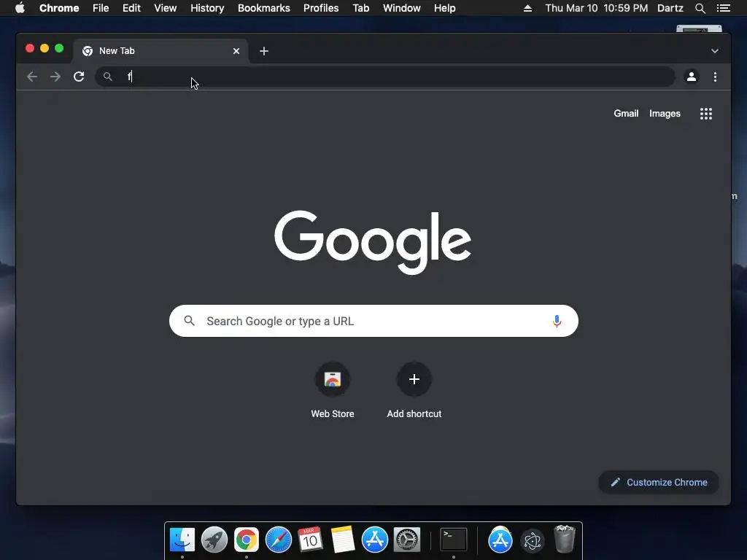The image size is (747, 560).
Task: Open Safari from the dock
Action: click(x=278, y=540)
